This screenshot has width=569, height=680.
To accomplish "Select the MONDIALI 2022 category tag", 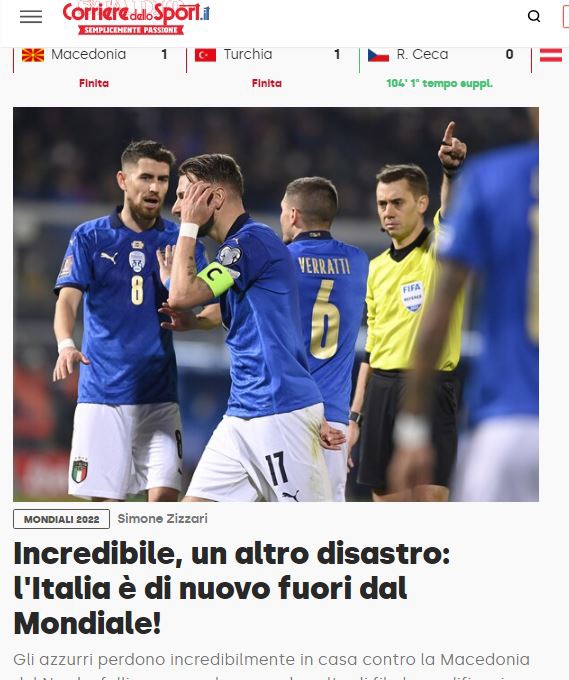I will [61, 519].
